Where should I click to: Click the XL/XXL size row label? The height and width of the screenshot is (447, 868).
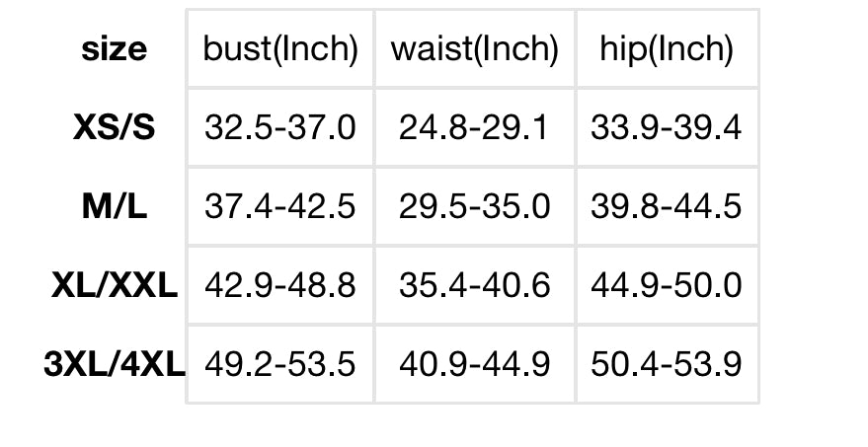[115, 285]
